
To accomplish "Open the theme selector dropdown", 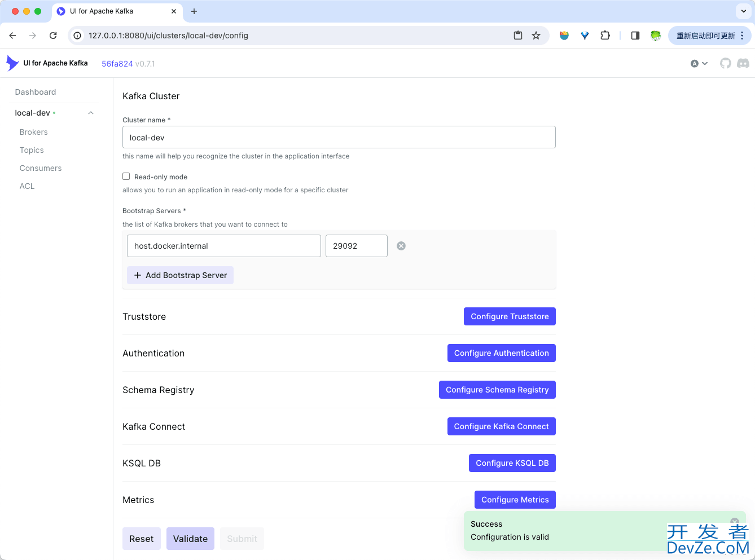I will (x=699, y=63).
